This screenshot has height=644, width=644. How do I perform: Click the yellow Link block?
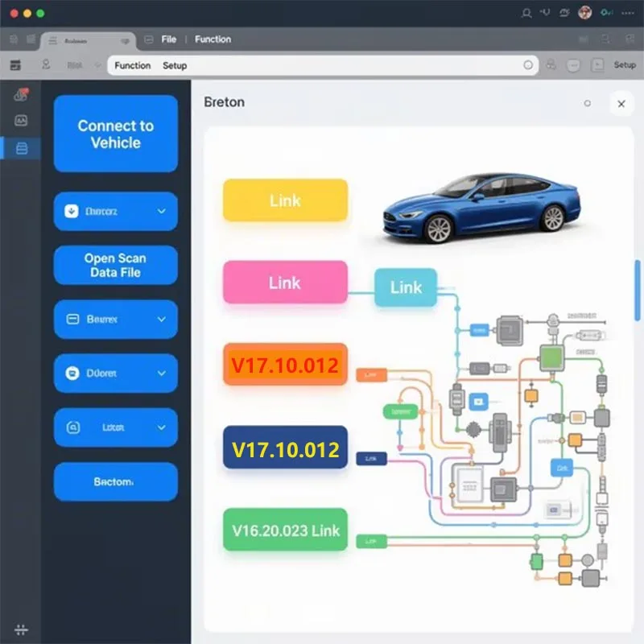[285, 200]
